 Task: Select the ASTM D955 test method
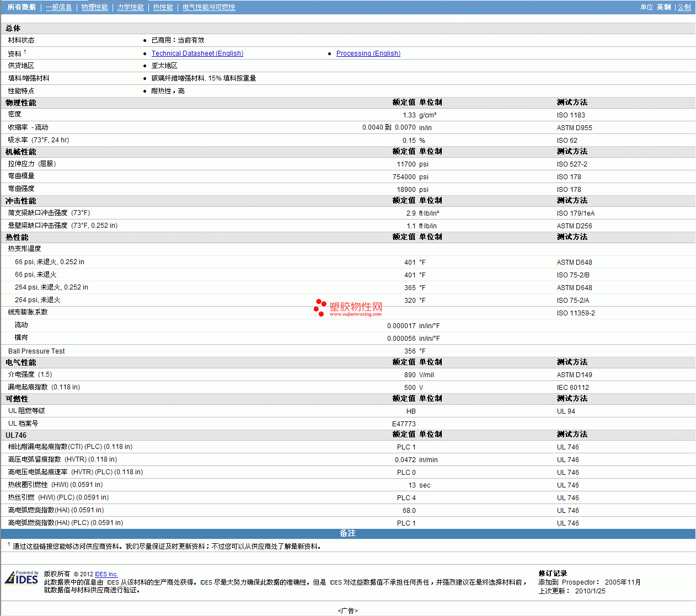click(x=574, y=128)
